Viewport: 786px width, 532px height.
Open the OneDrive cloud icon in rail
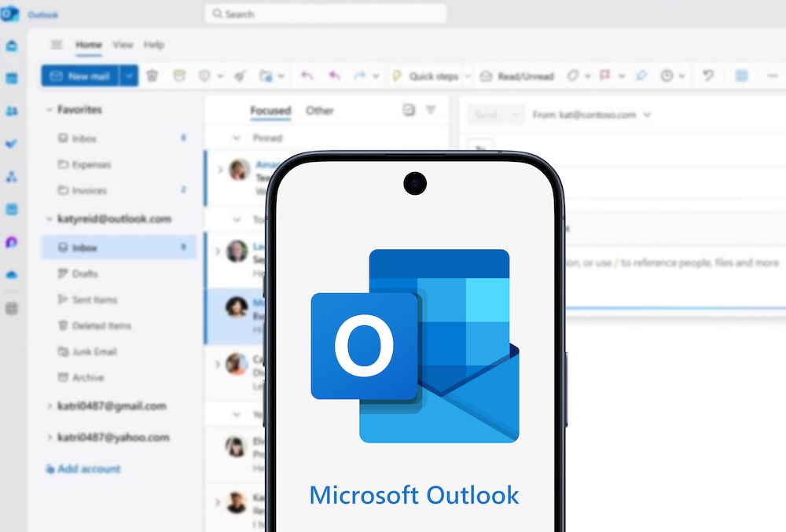12,274
